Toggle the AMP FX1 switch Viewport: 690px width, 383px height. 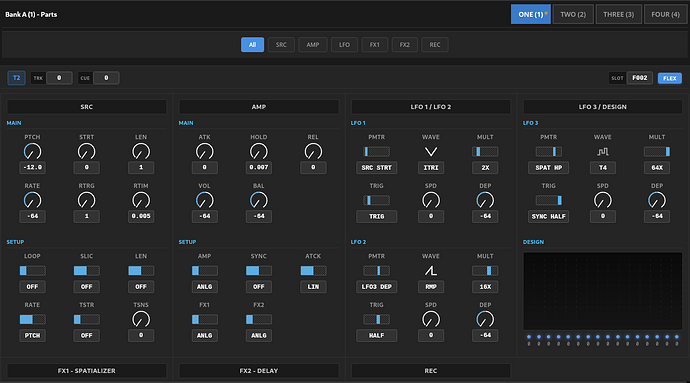204,319
